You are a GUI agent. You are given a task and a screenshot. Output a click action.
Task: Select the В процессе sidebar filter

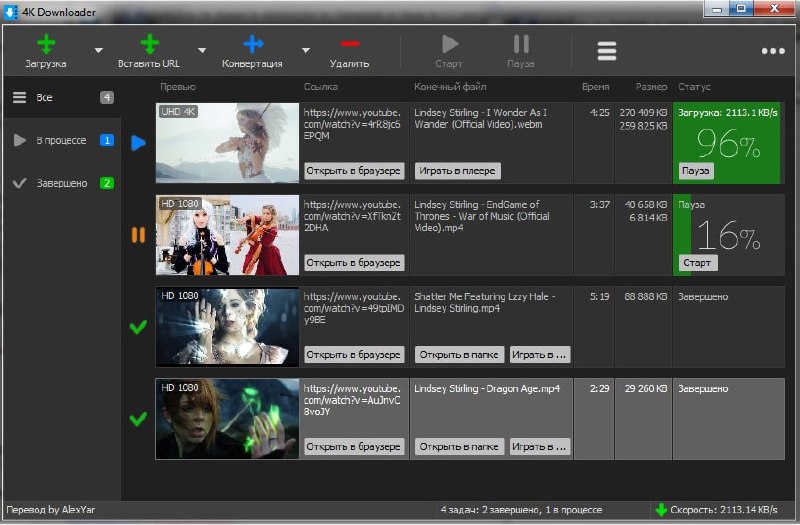pos(60,141)
